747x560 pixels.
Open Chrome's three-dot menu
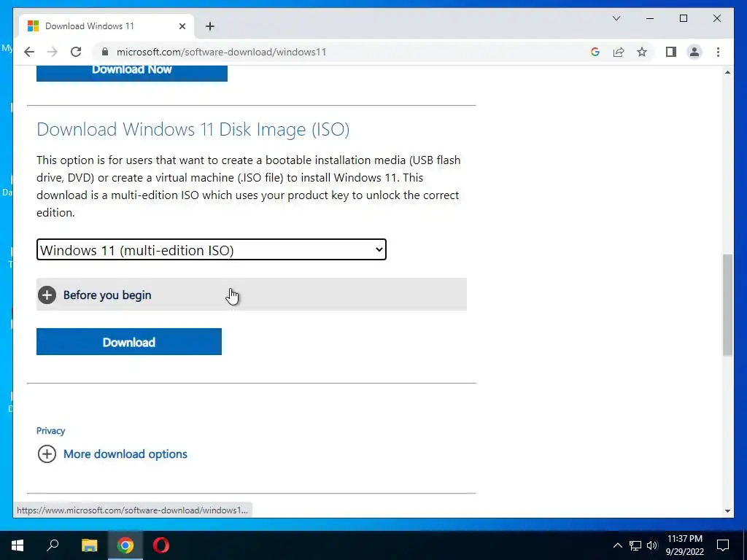[718, 52]
